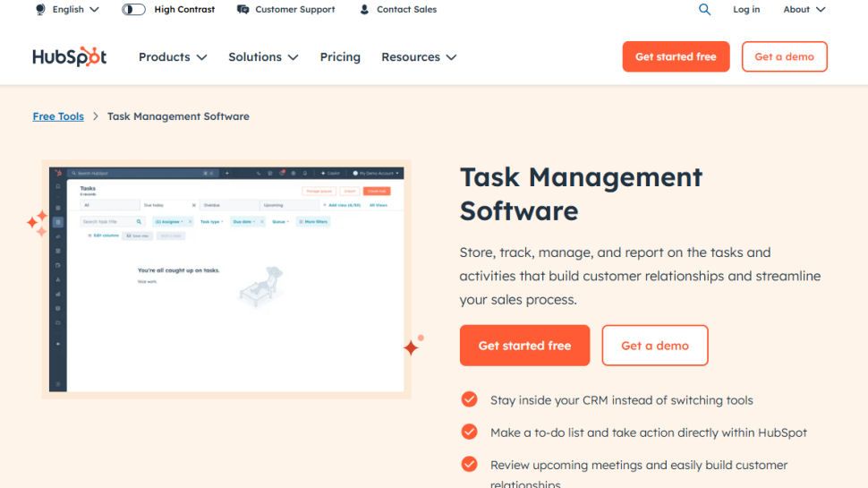Viewport: 868px width, 488px height.
Task: Click header Get a demo button
Action: (785, 56)
